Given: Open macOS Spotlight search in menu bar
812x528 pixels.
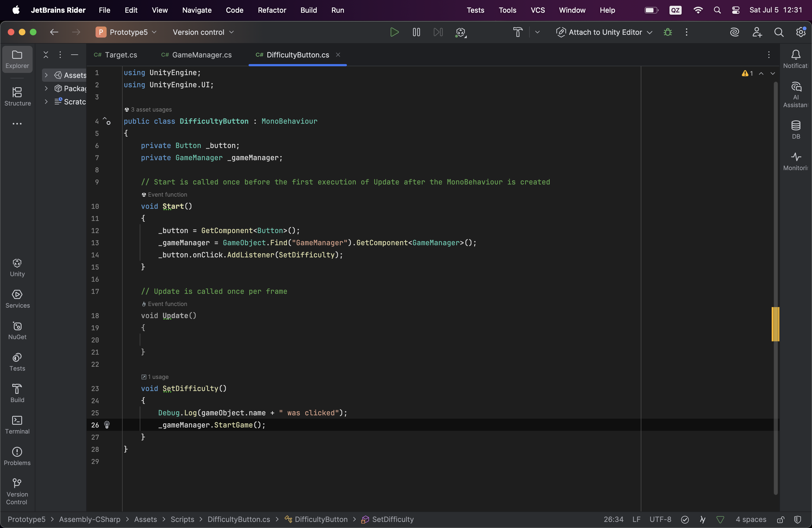Looking at the screenshot, I should coord(717,10).
